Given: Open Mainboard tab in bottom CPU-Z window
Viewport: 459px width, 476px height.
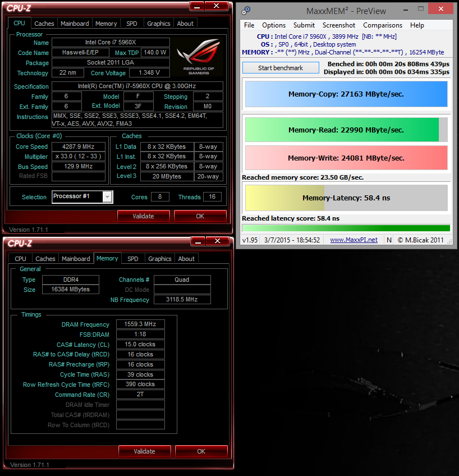Looking at the screenshot, I should [x=76, y=259].
